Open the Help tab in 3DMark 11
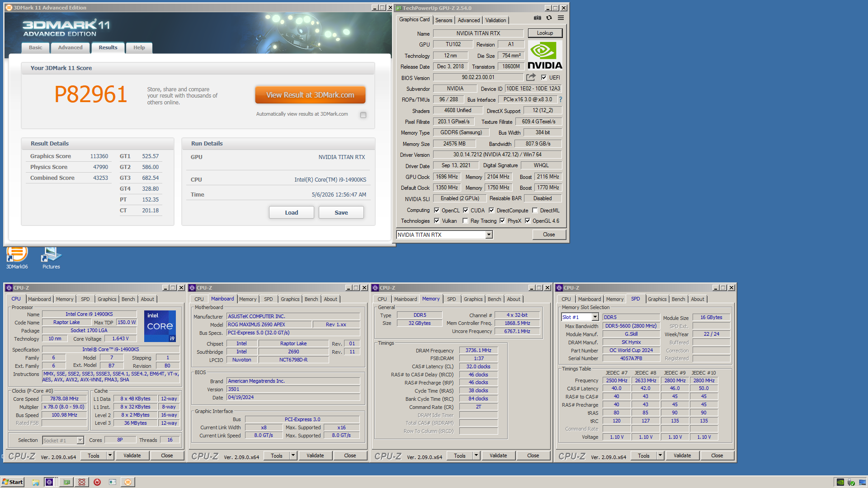 point(139,47)
